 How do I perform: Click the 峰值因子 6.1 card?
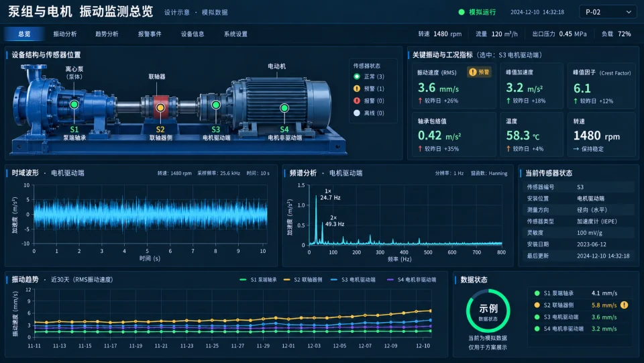(601, 85)
